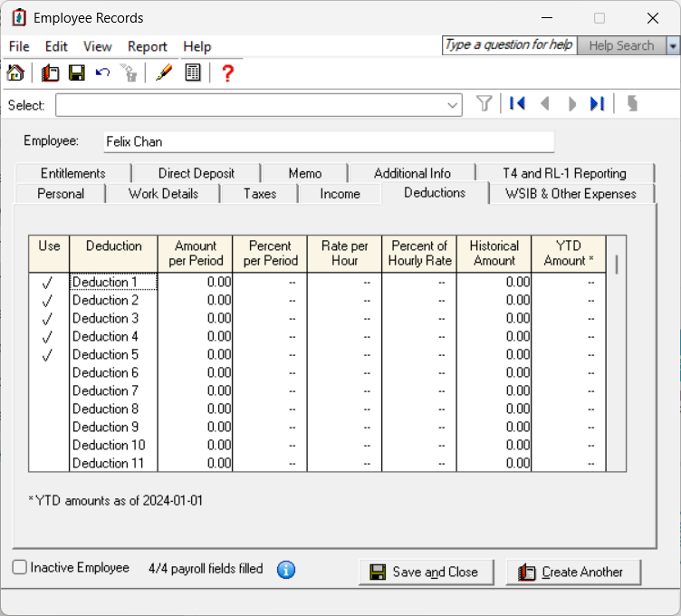Click the blue Undo arrow icon
681x616 pixels.
pyautogui.click(x=103, y=72)
